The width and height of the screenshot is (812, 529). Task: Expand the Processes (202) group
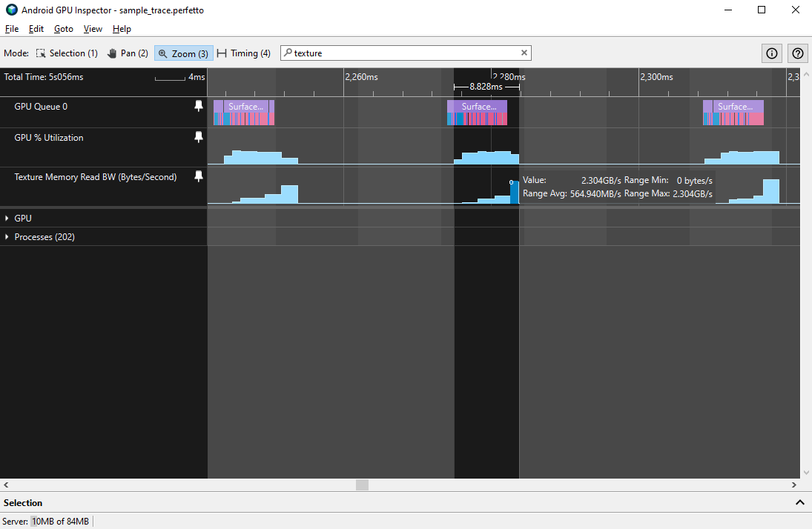(x=7, y=236)
